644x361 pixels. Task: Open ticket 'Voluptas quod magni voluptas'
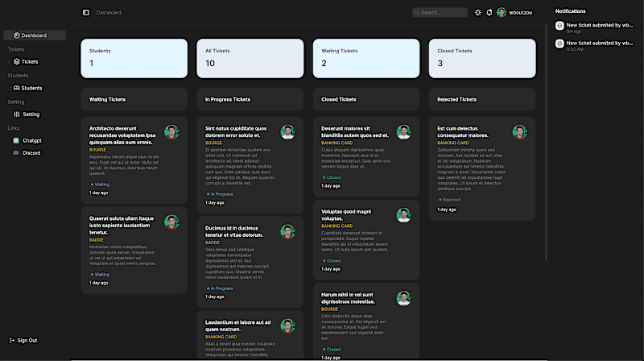coord(366,240)
